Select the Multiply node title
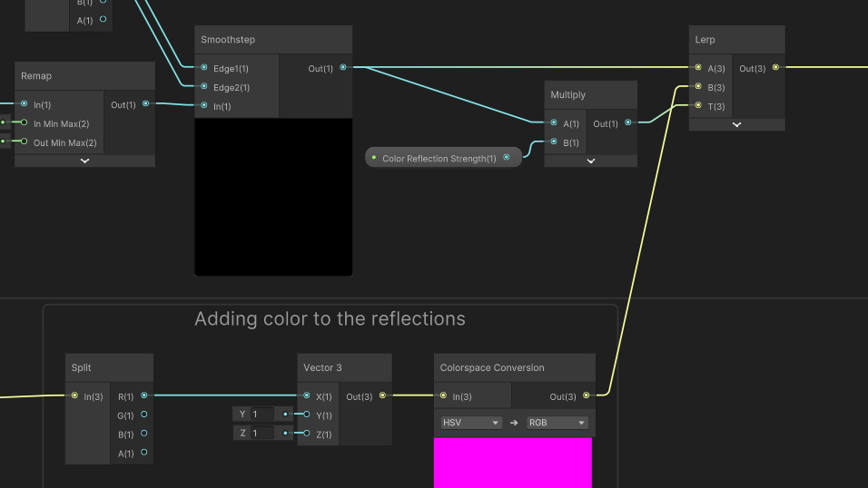The width and height of the screenshot is (868, 488). pyautogui.click(x=567, y=94)
